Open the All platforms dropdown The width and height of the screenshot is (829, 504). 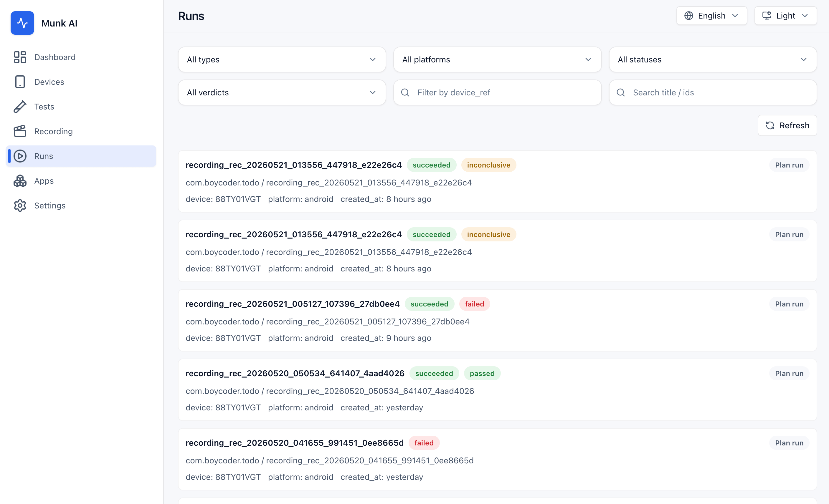pos(497,59)
